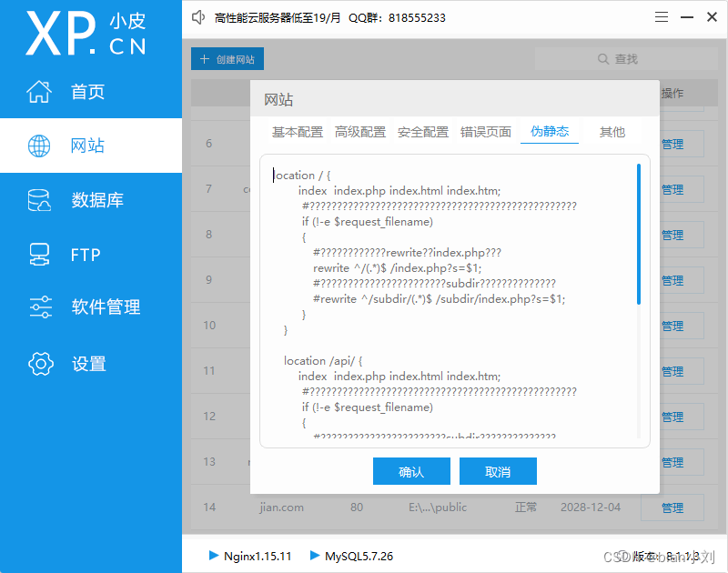Screen dimensions: 728x573
Task: Click the software management sliders icon
Action: (x=40, y=307)
